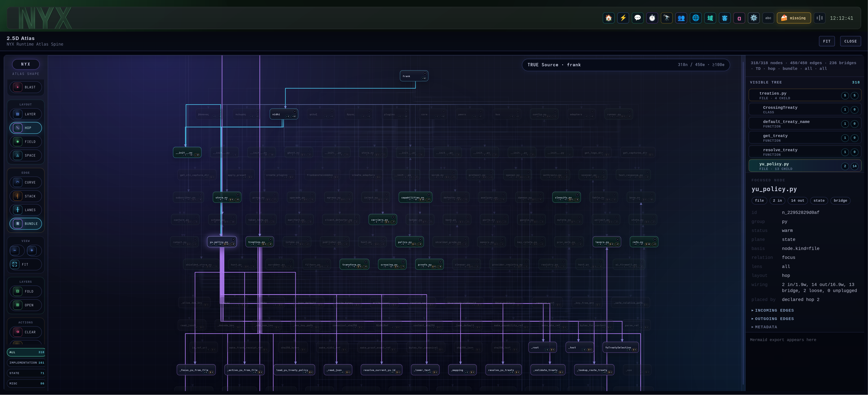Screen dimensions: 868x395
Task: Open the chat speech bubble icon
Action: click(x=638, y=18)
